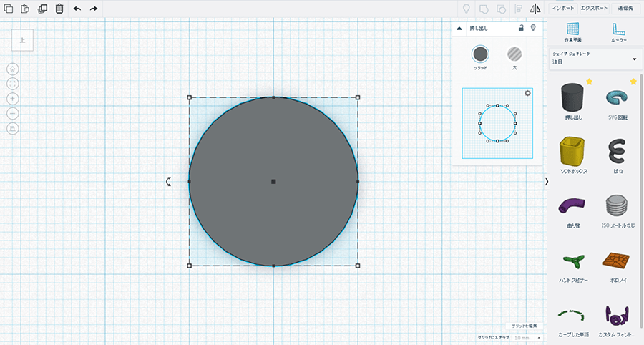Click the グリッドを編集 button
644x345 pixels.
(524, 326)
